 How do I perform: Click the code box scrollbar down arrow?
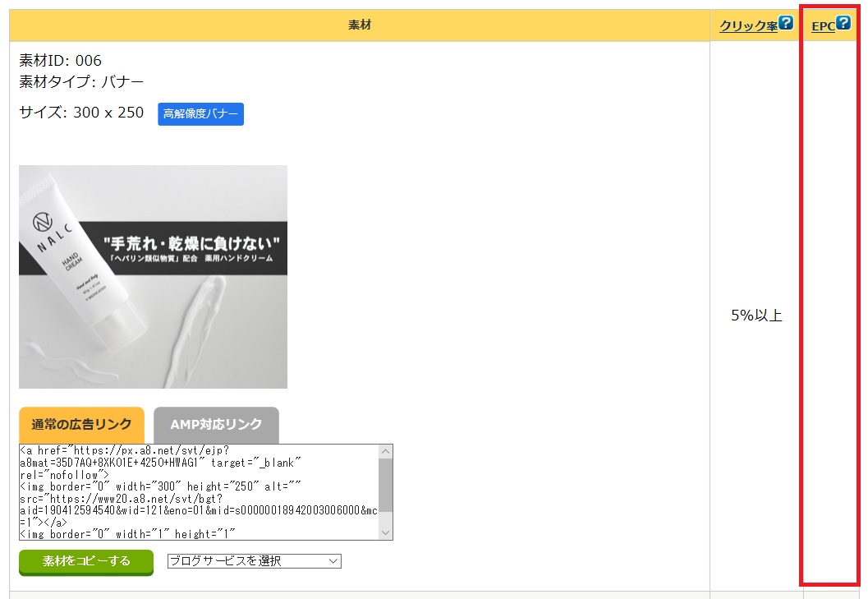385,533
